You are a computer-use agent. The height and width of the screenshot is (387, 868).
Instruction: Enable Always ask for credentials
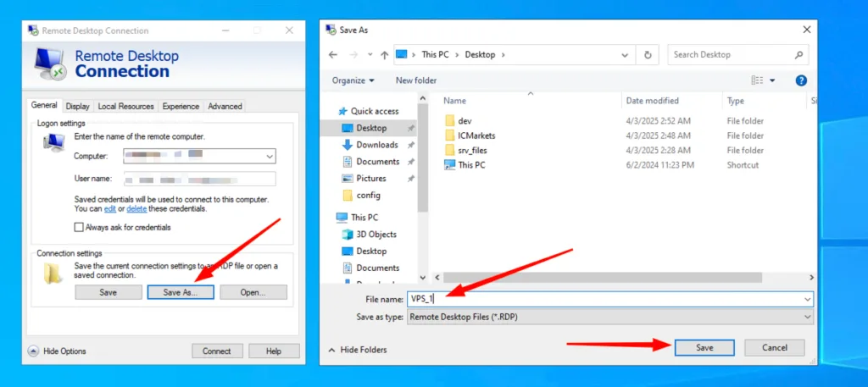click(x=80, y=227)
